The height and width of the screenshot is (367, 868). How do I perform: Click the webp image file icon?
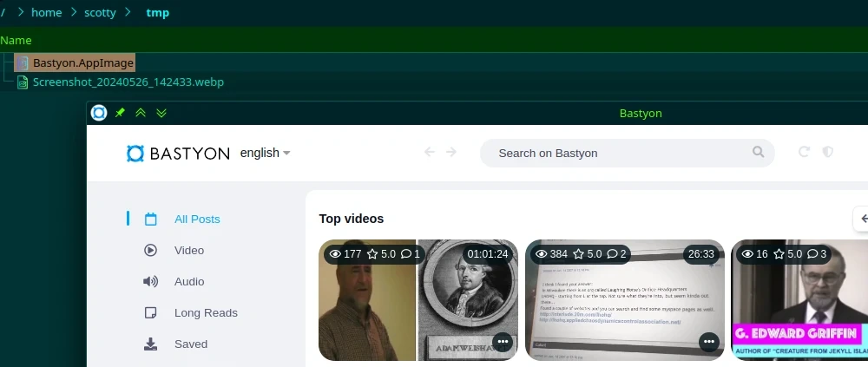click(23, 82)
